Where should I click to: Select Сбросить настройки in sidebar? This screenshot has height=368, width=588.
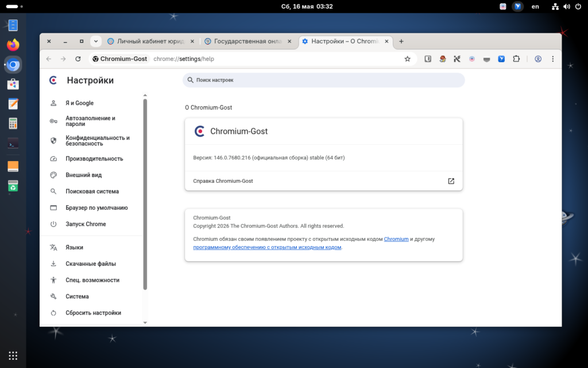pos(92,313)
